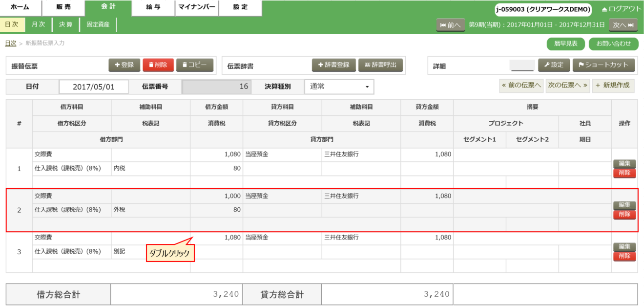The height and width of the screenshot is (307, 644).
Task: Click the 借方科目 column header
Action: (72, 107)
